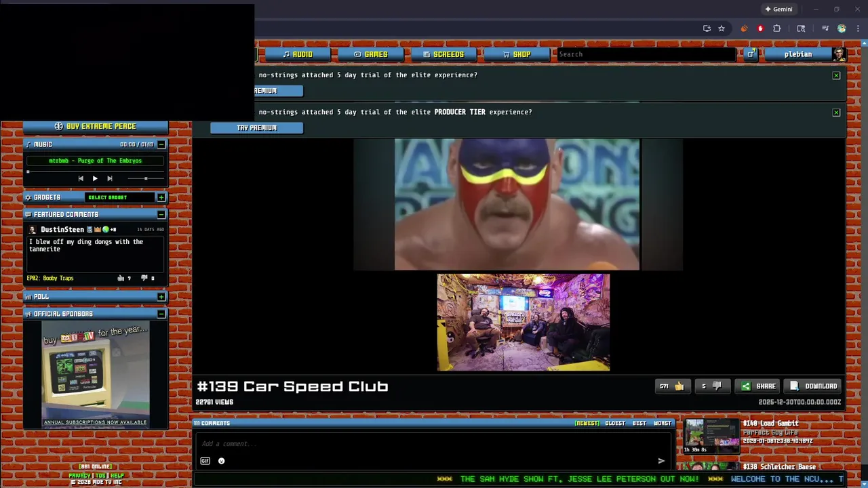Open the orange extension icon
868x488 pixels.
click(x=744, y=28)
